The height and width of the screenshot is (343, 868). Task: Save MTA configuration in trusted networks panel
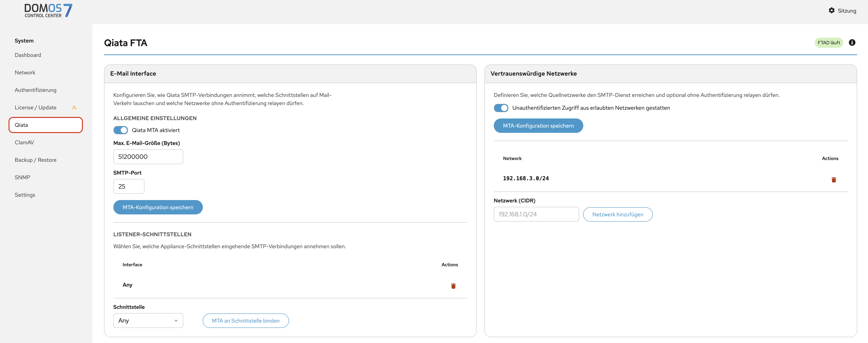(x=538, y=125)
